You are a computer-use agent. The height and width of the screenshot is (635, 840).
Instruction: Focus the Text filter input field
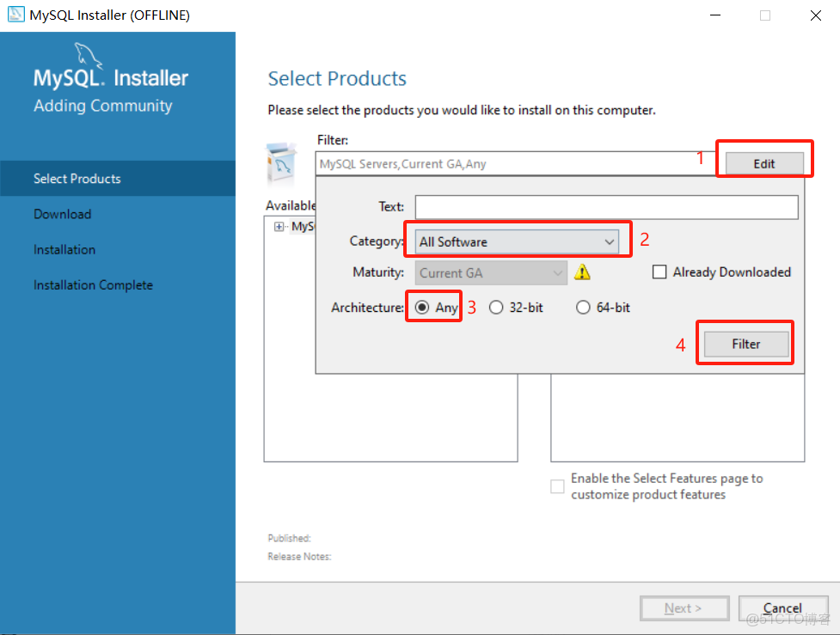point(606,207)
